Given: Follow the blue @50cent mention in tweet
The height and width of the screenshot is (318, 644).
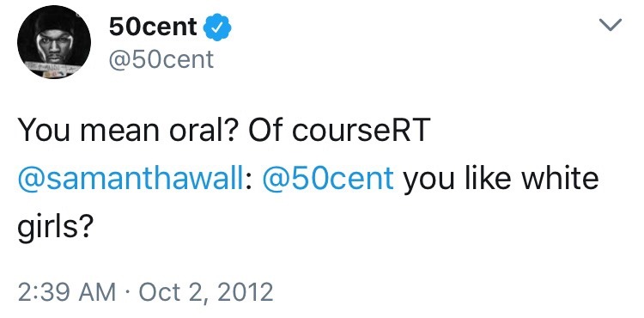Looking at the screenshot, I should [x=328, y=178].
